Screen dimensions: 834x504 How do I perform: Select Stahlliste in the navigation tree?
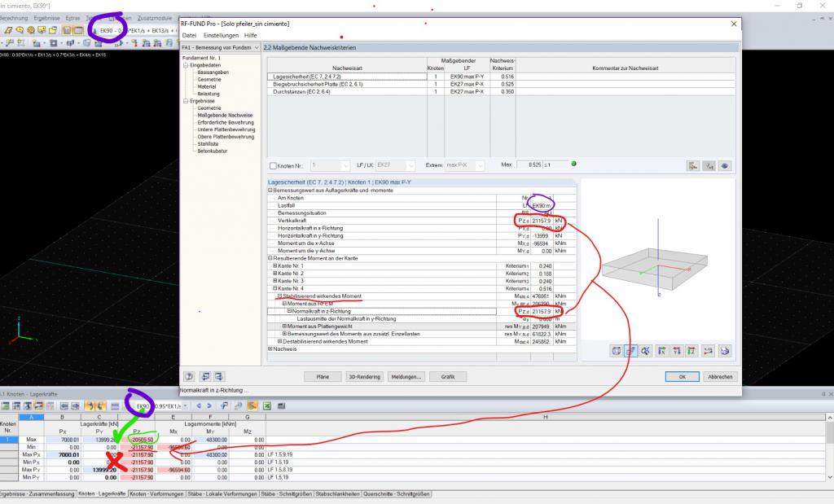click(208, 143)
